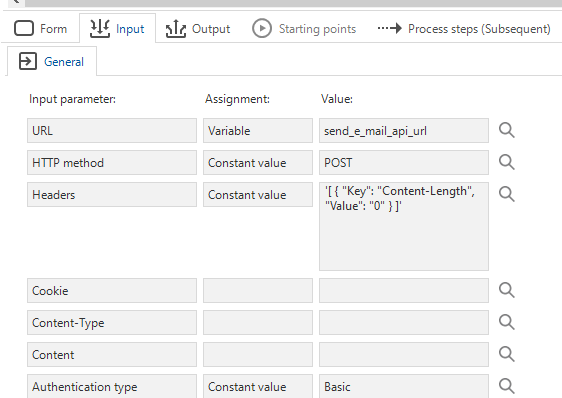Click the Content-Type parameter field
Image resolution: width=562 pixels, height=398 pixels.
point(112,322)
